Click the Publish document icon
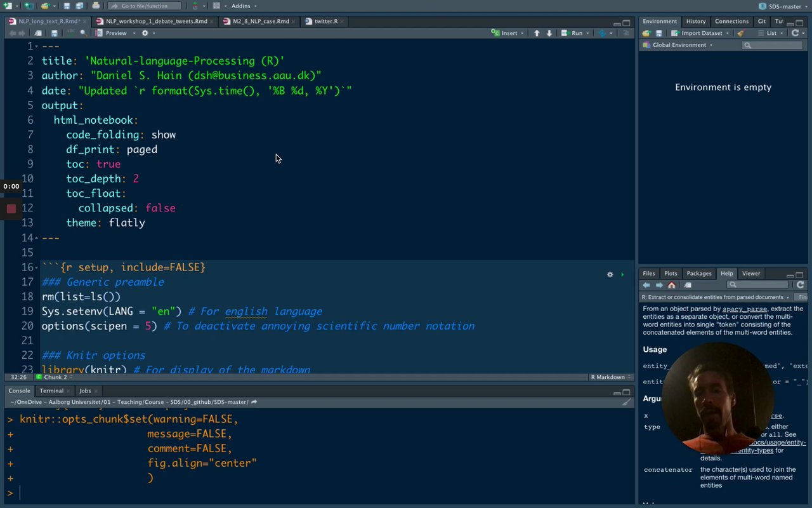The height and width of the screenshot is (508, 812). click(602, 33)
